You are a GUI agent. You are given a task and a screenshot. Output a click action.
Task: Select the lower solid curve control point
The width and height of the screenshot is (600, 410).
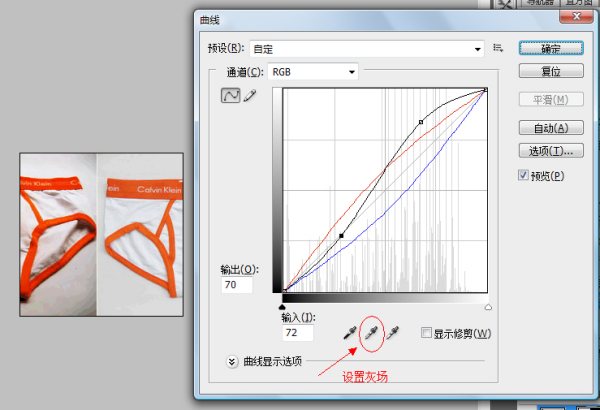[x=341, y=236]
